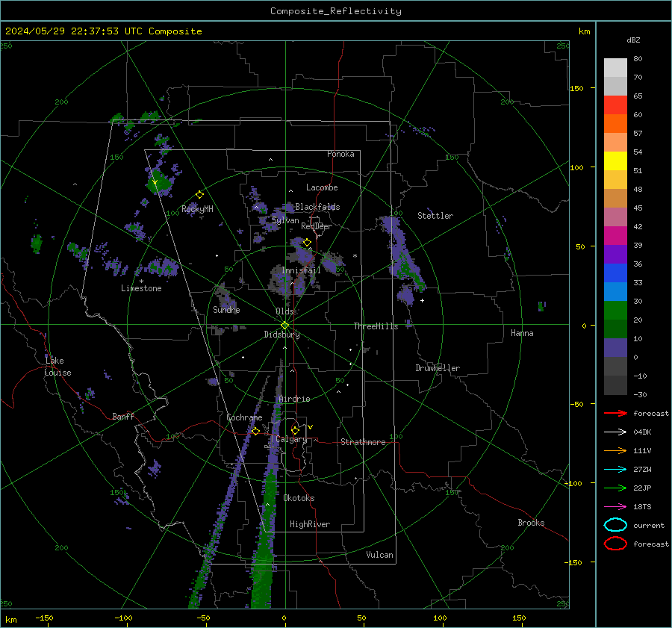
Task: Click the RedDeer city label
Action: click(x=317, y=226)
